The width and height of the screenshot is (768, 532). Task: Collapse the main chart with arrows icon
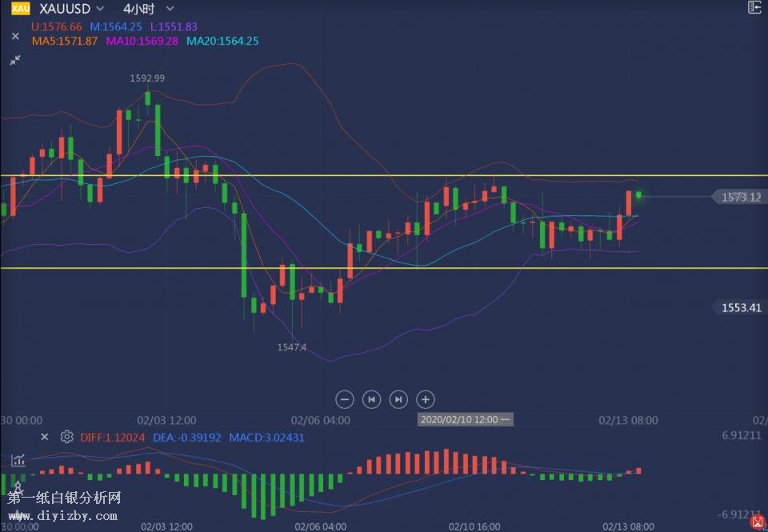pyautogui.click(x=15, y=60)
